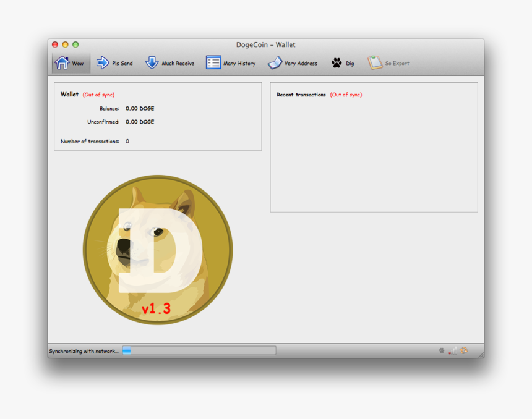Click the "Wallet" heading label
This screenshot has height=419, width=532.
pyautogui.click(x=69, y=94)
